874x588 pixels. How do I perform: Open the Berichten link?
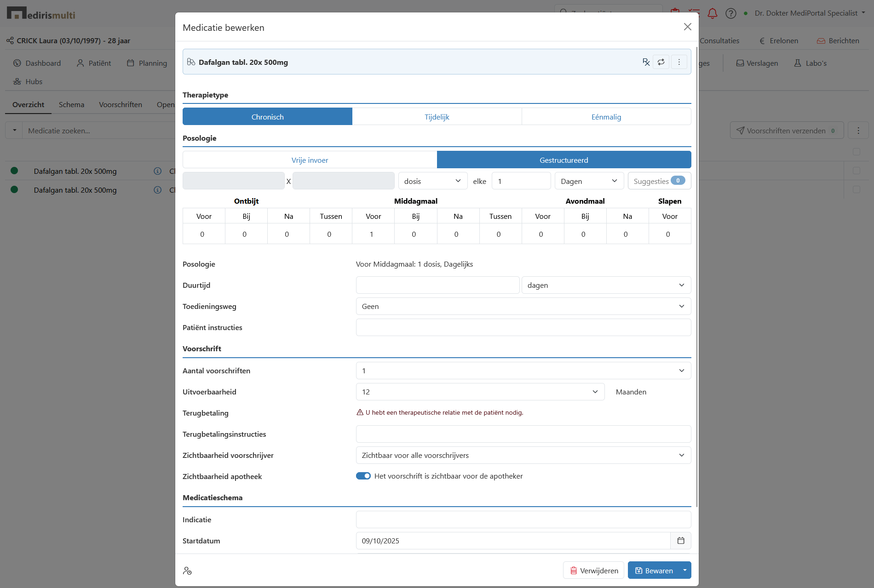(838, 40)
